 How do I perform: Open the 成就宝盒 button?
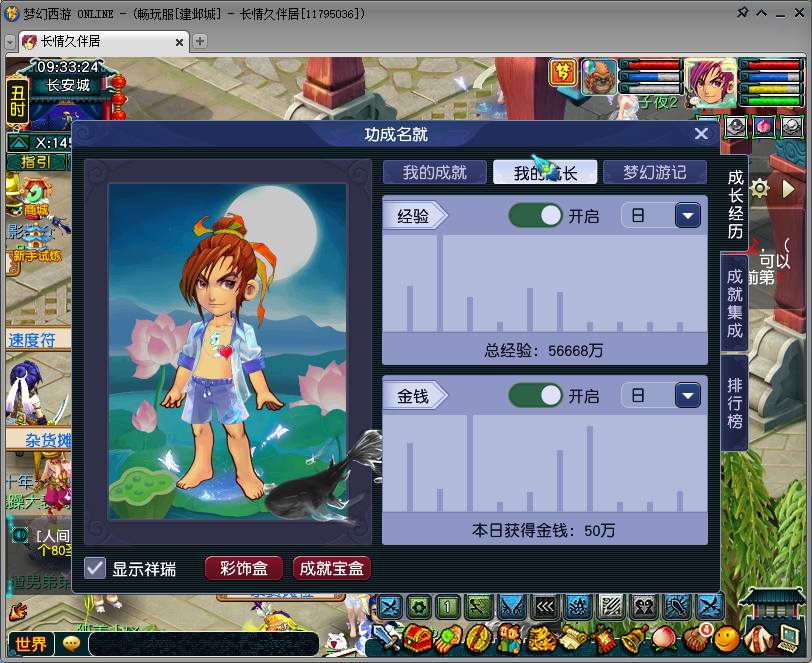pos(331,568)
